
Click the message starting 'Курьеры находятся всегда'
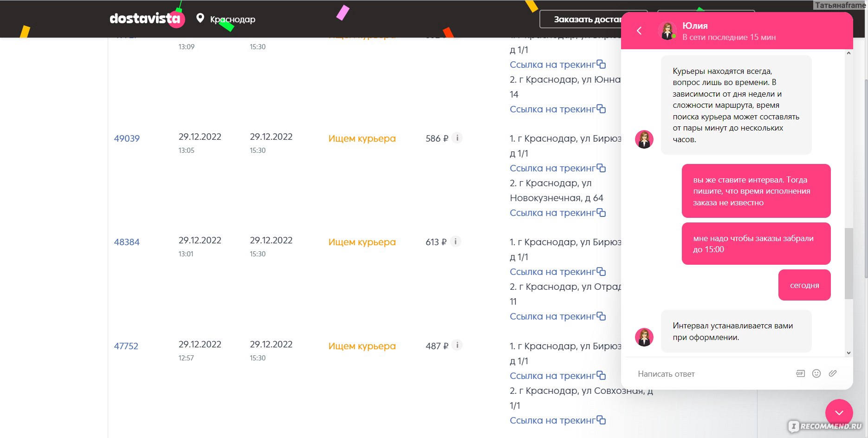click(736, 105)
